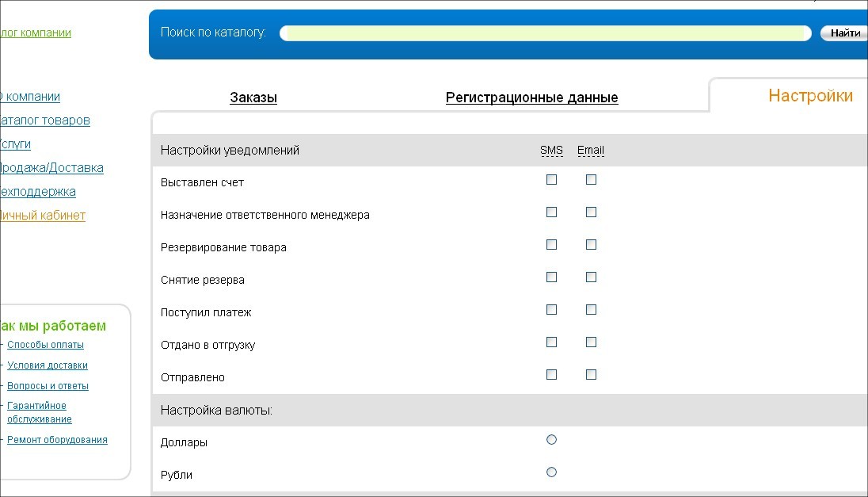Visit the Ремонт оборудования link

pyautogui.click(x=57, y=440)
